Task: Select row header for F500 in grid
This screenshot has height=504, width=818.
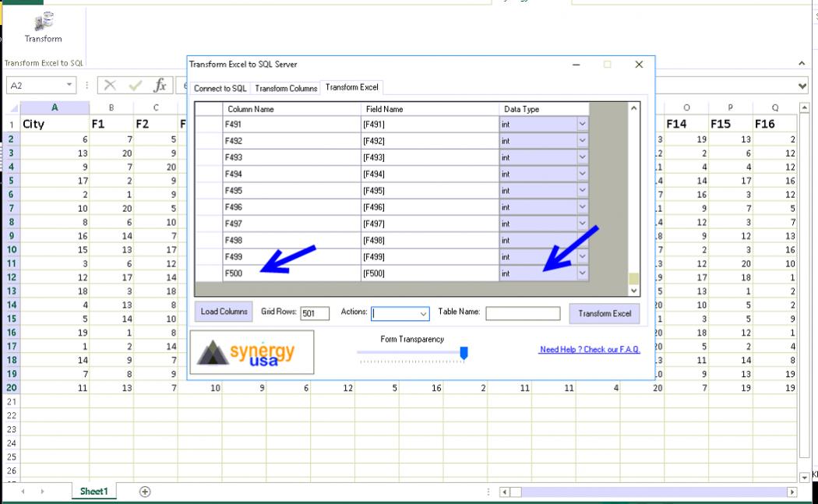Action: tap(209, 273)
